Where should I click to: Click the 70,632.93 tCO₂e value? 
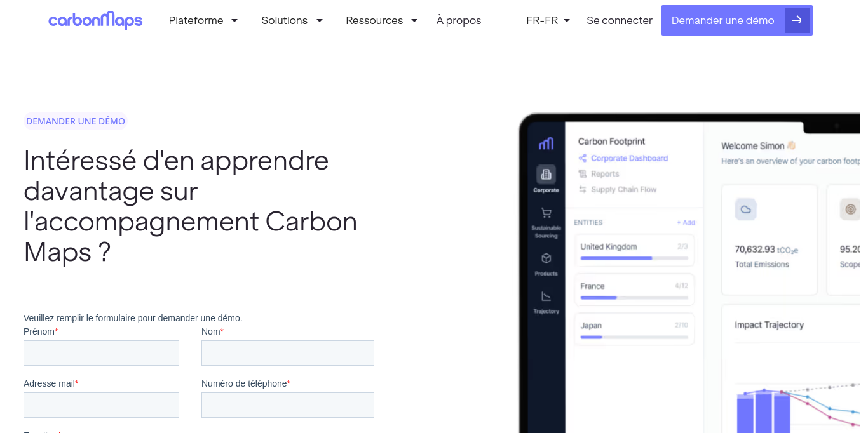pyautogui.click(x=766, y=250)
